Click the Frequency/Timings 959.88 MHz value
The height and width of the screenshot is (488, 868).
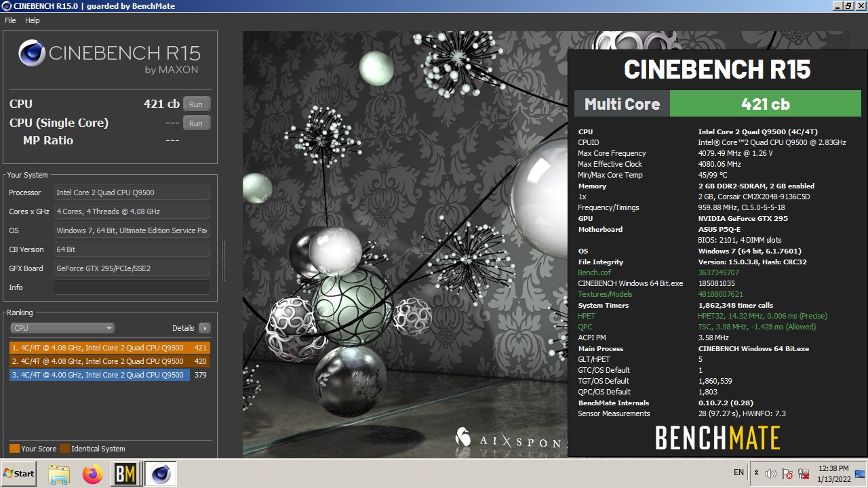tap(741, 207)
